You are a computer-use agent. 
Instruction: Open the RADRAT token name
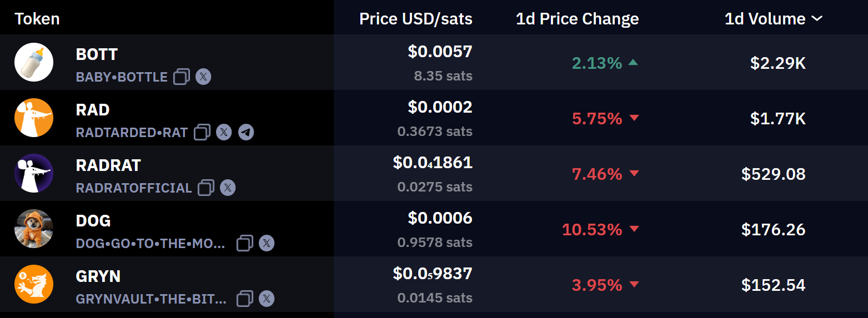pyautogui.click(x=108, y=165)
